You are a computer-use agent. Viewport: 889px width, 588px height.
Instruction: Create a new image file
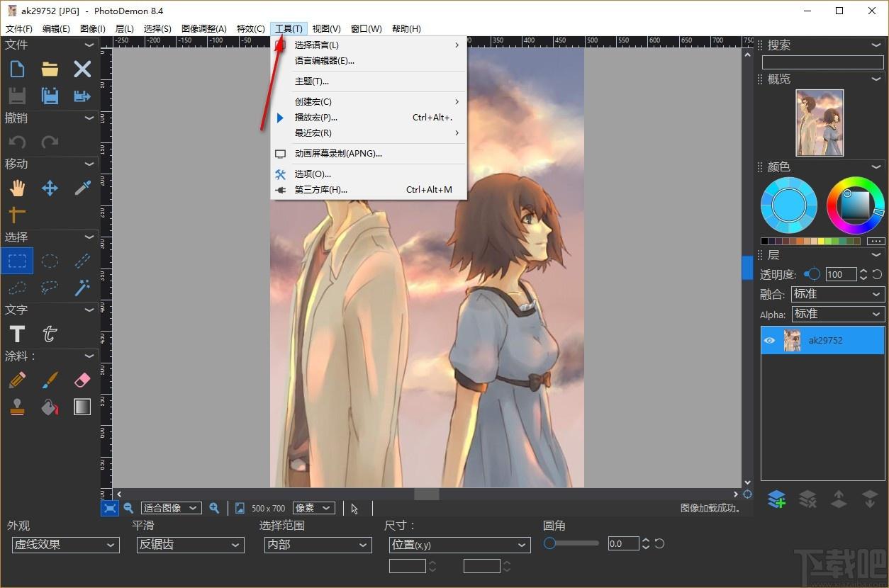coord(17,69)
